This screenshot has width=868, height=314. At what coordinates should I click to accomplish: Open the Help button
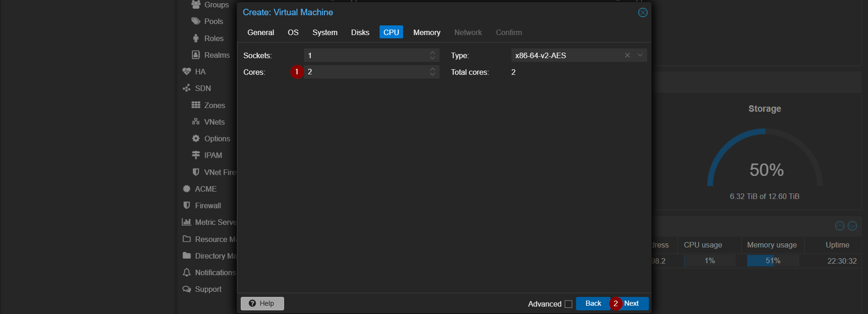(262, 303)
